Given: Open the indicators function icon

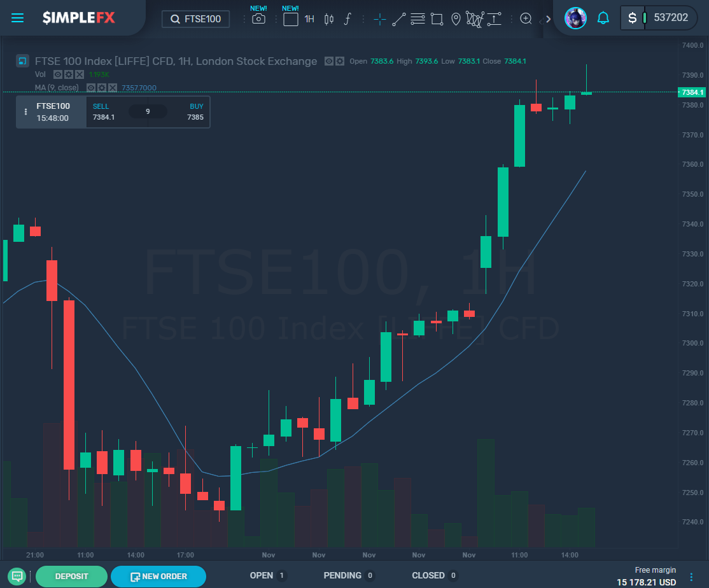Looking at the screenshot, I should pos(347,19).
